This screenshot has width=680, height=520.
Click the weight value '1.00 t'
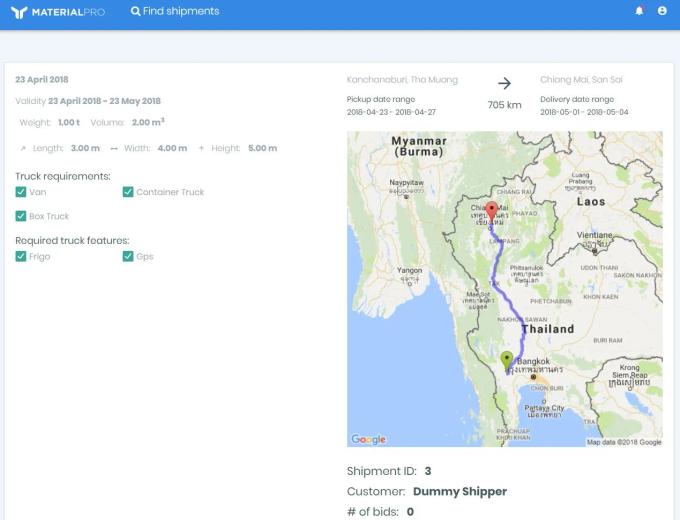[69, 122]
